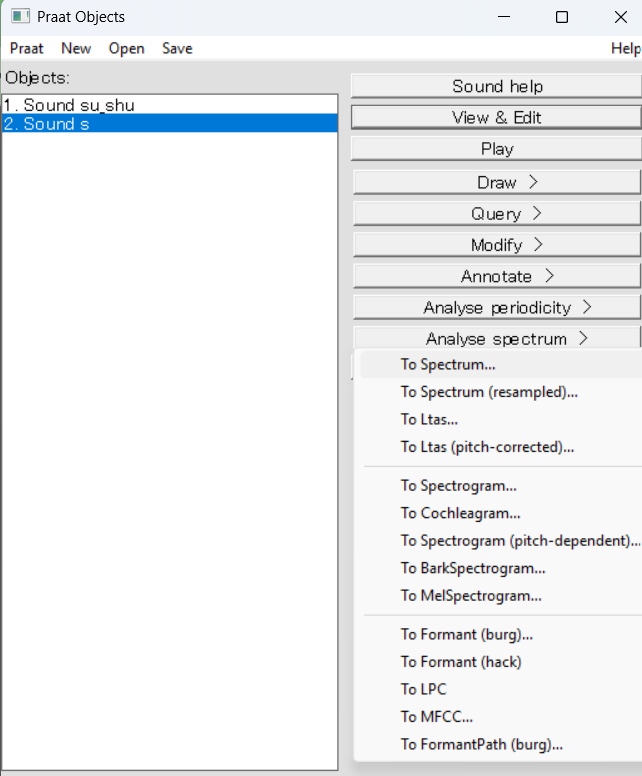The height and width of the screenshot is (776, 642).
Task: Choose To Cochleagram... entry
Action: [x=501, y=513]
